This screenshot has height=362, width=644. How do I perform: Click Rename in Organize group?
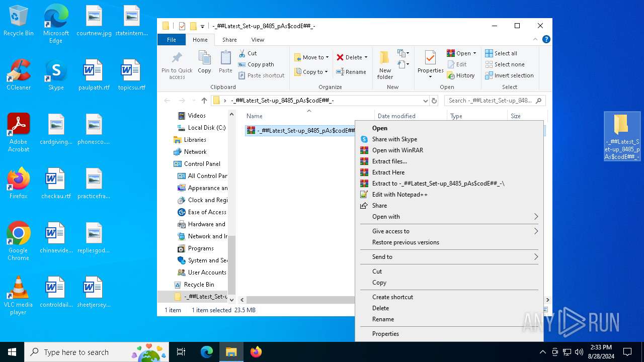pos(351,72)
